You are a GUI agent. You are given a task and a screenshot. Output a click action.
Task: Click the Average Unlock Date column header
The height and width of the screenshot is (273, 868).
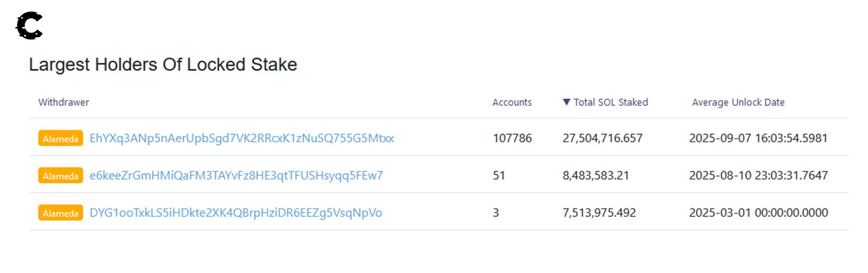(x=738, y=102)
